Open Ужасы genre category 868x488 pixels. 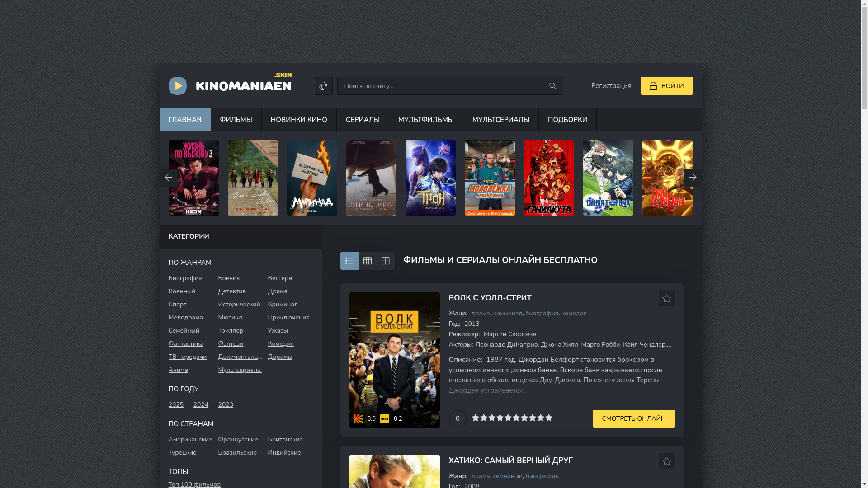(x=278, y=331)
